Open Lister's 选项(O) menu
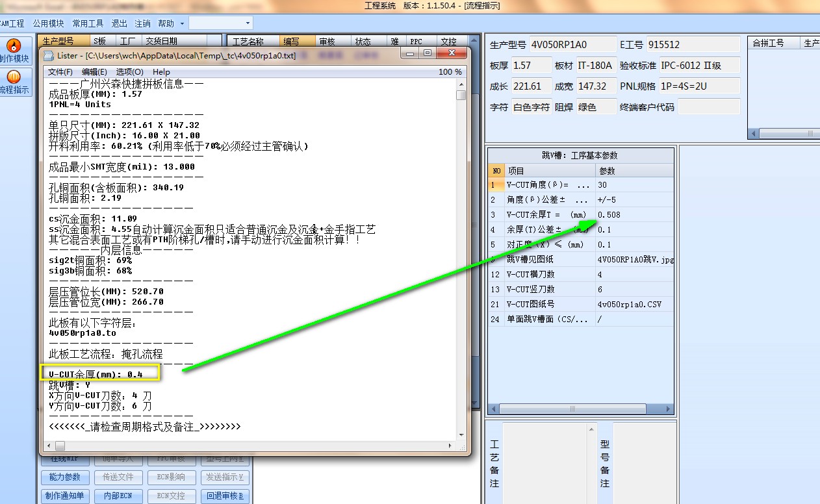The height and width of the screenshot is (504, 820). pos(130,72)
